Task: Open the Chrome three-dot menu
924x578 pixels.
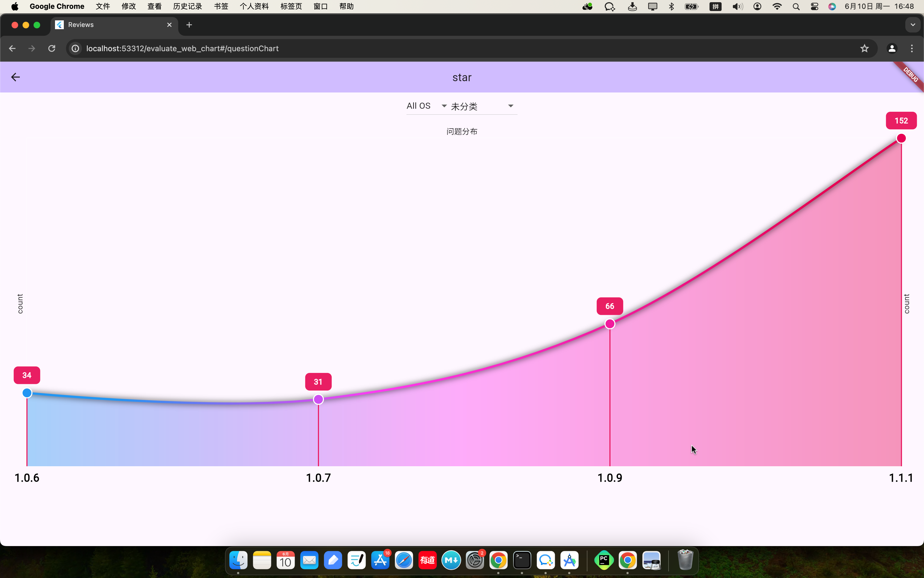Action: [912, 48]
